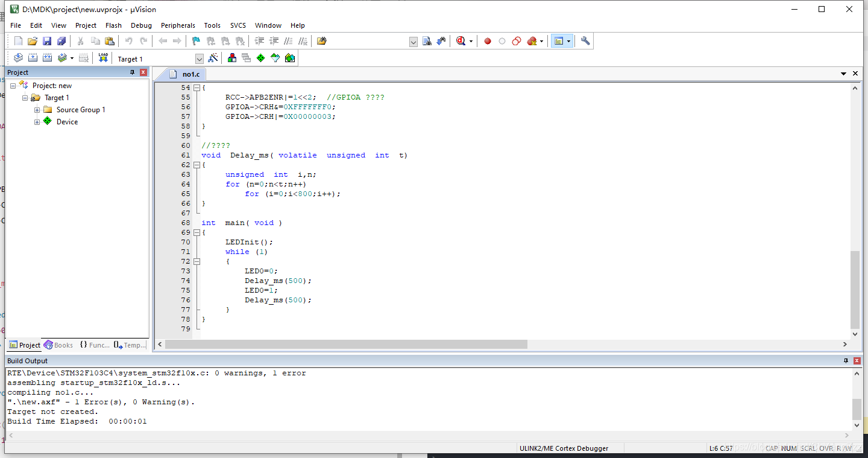Start debug session with the magnifier d icon
This screenshot has width=868, height=458.
[x=461, y=41]
